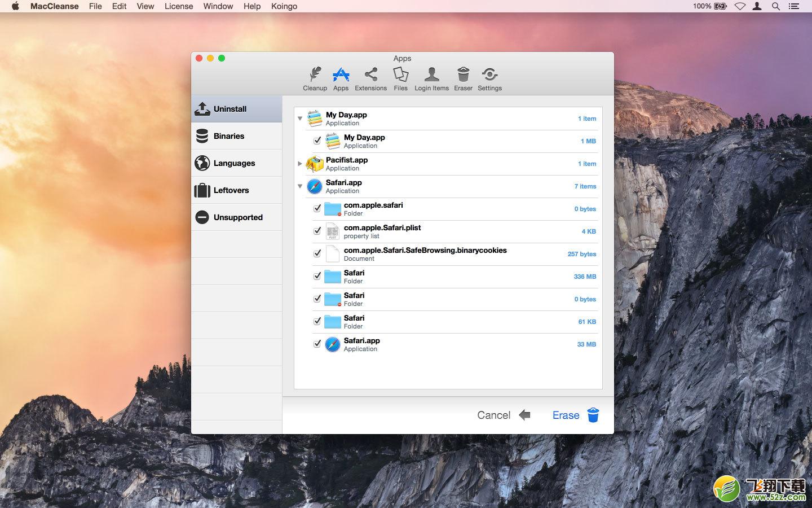Open the MacCleanse application menu
The width and height of the screenshot is (812, 508).
(54, 6)
